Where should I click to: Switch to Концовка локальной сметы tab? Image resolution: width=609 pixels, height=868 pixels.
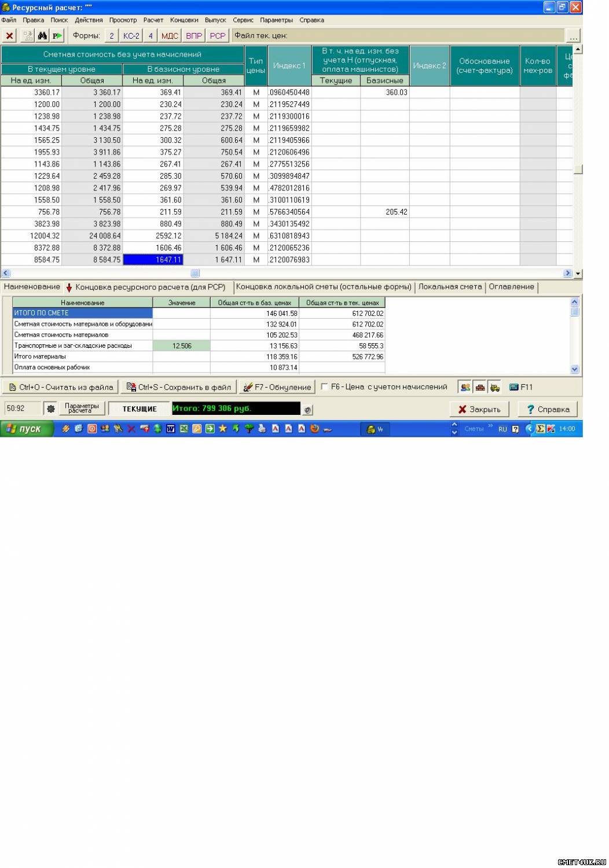(324, 286)
